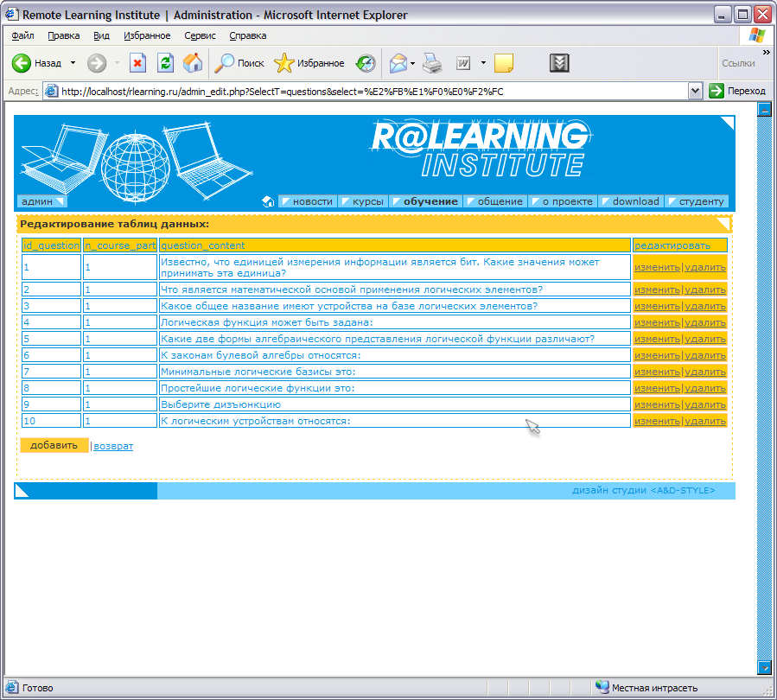
Task: Open the download tab
Action: pos(630,201)
